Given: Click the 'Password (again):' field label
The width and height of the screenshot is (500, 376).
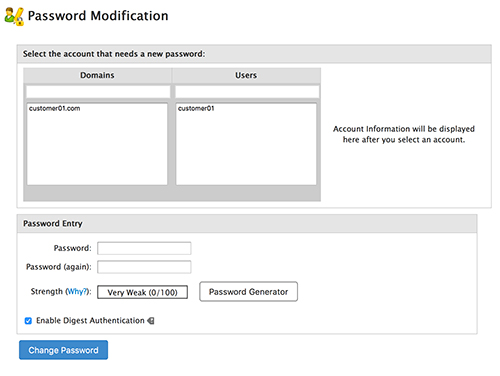Looking at the screenshot, I should point(59,267).
